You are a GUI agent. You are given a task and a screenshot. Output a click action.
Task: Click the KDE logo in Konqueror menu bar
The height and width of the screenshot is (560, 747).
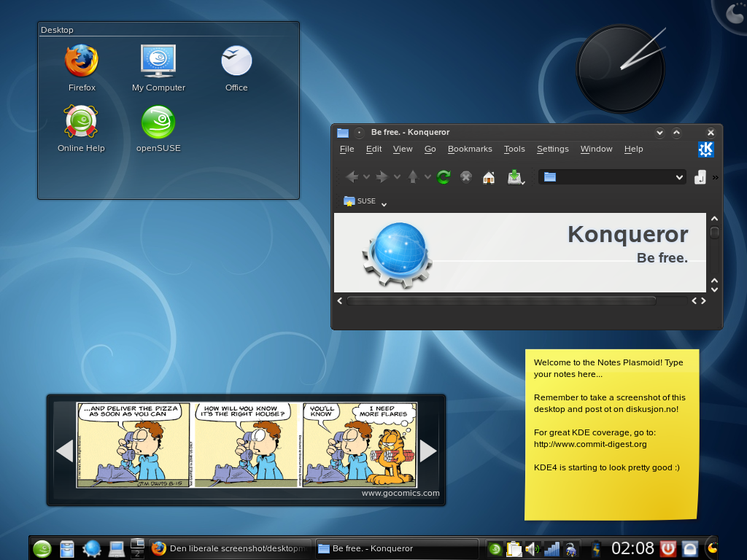click(x=706, y=149)
